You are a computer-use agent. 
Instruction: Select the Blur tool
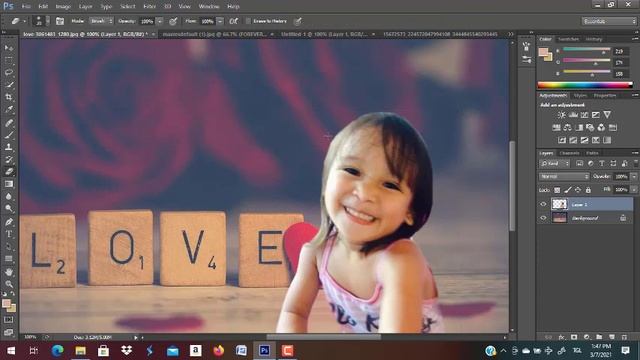tap(9, 196)
